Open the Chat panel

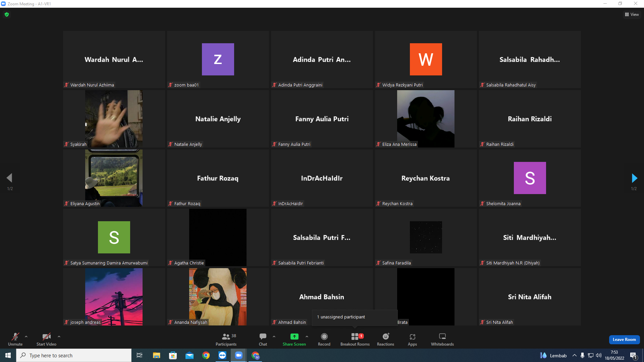click(263, 339)
